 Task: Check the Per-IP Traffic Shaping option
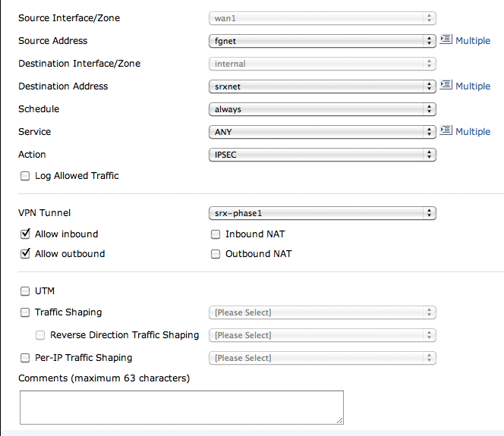[x=25, y=358]
